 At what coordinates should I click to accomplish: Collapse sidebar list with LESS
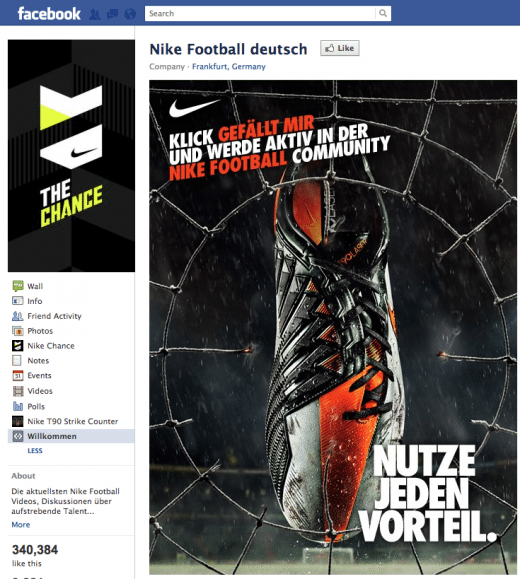(35, 450)
